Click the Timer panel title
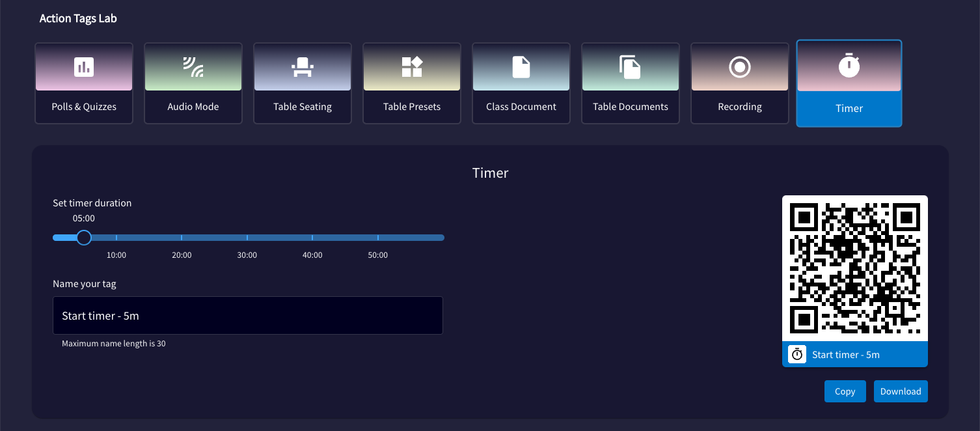 pyautogui.click(x=491, y=173)
